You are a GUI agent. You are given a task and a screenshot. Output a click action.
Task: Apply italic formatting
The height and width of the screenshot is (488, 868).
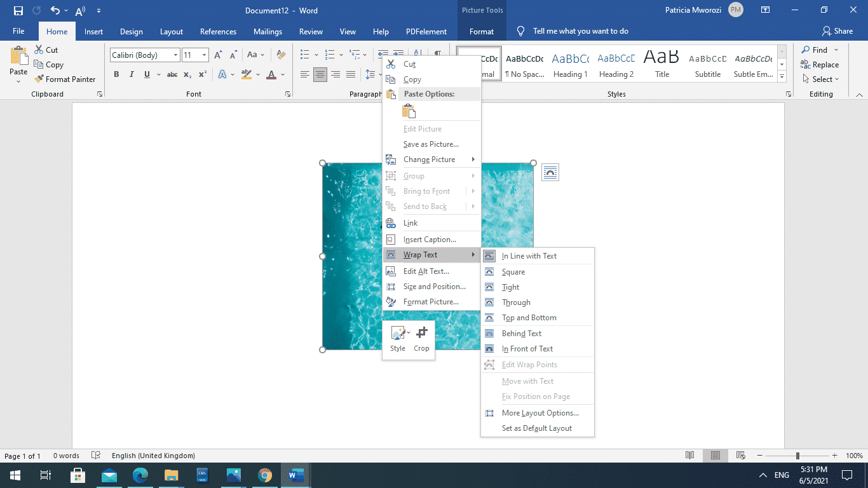[x=131, y=74]
